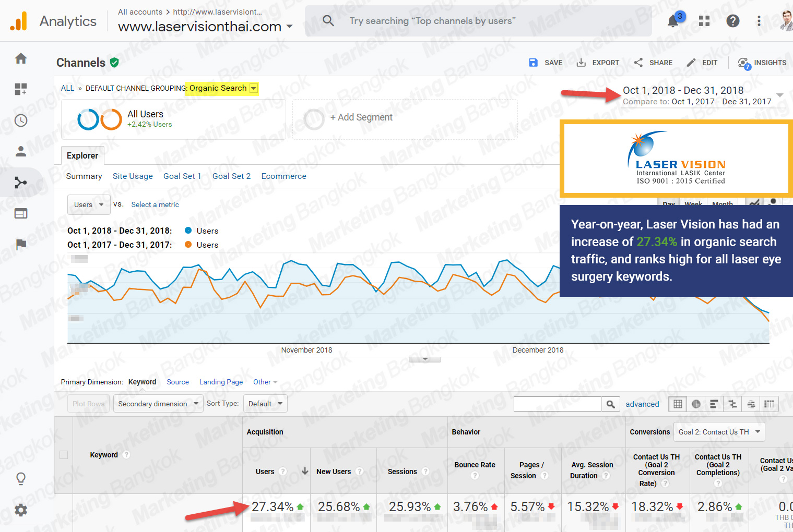Open the Behavior sidebar icon

click(x=21, y=213)
